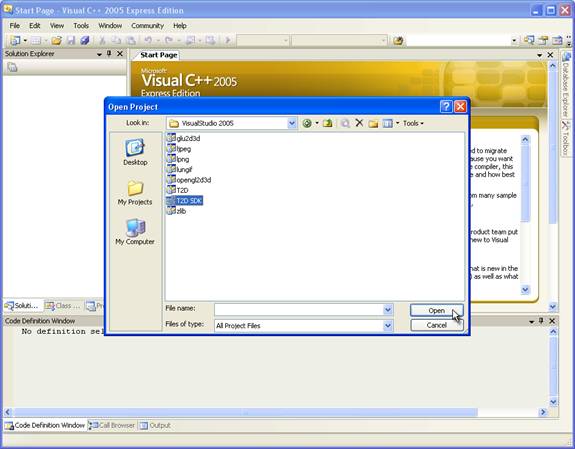Close the Solution Explorer panel
Viewport: 575px width, 449px height.
click(x=120, y=54)
